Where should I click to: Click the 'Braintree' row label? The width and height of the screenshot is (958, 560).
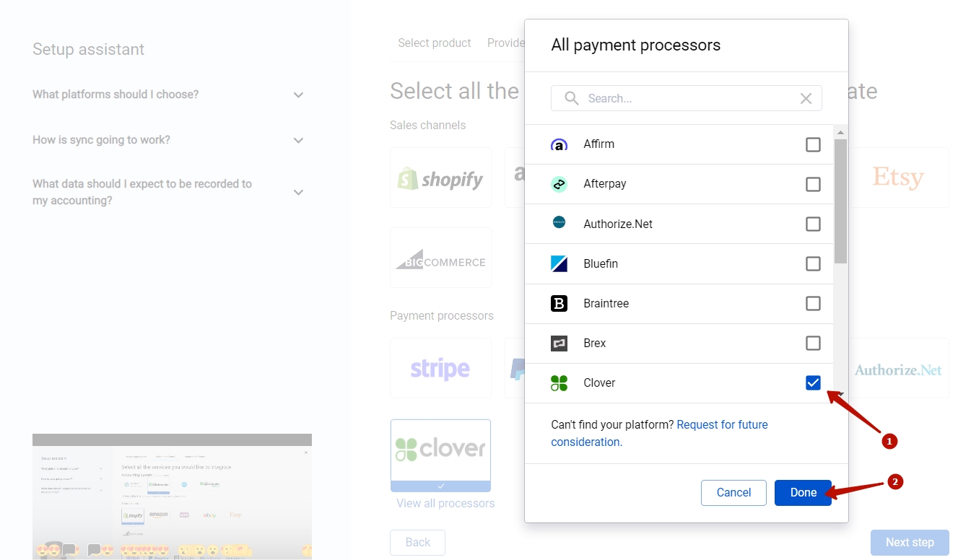coord(606,303)
